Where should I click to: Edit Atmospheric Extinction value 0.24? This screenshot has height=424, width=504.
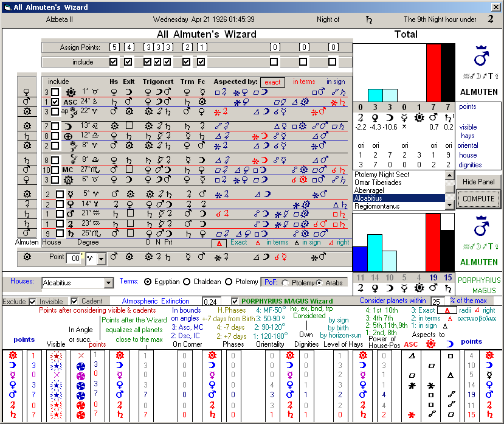211,302
